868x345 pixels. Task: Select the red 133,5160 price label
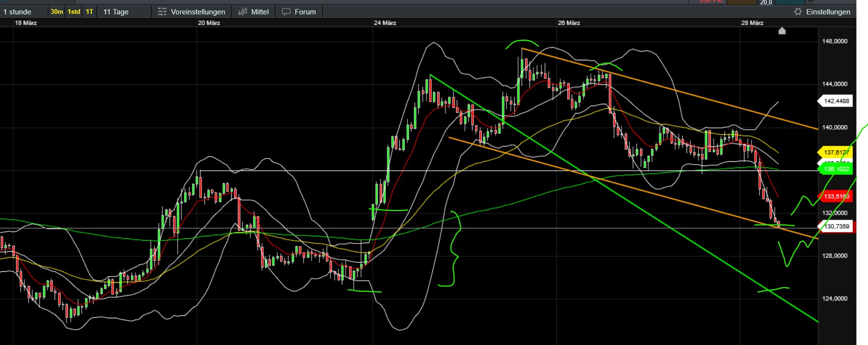[x=836, y=196]
